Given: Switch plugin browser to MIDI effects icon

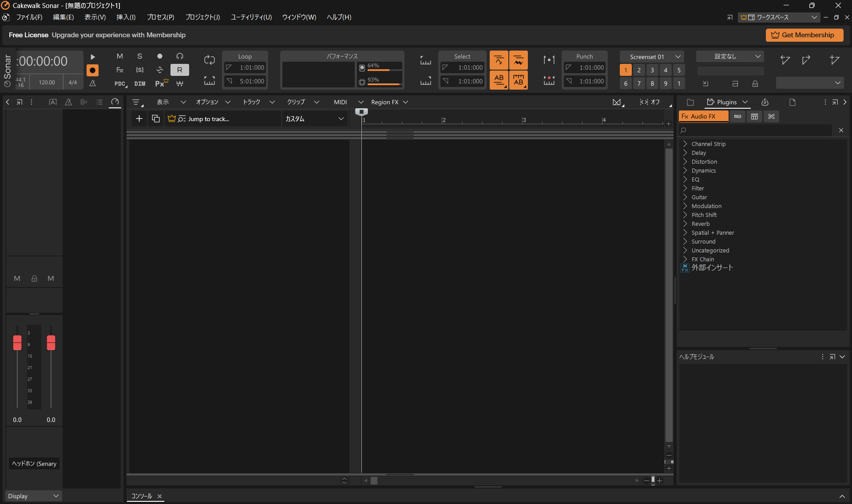Looking at the screenshot, I should pyautogui.click(x=737, y=116).
